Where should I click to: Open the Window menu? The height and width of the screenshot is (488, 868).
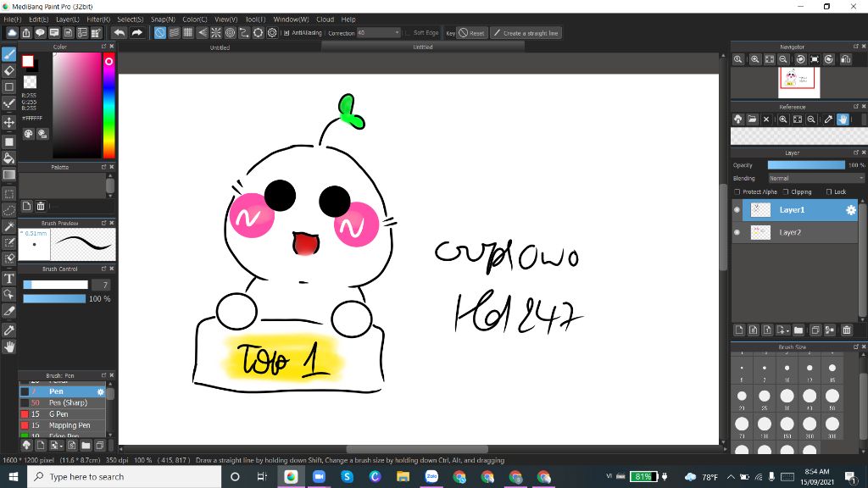click(291, 19)
